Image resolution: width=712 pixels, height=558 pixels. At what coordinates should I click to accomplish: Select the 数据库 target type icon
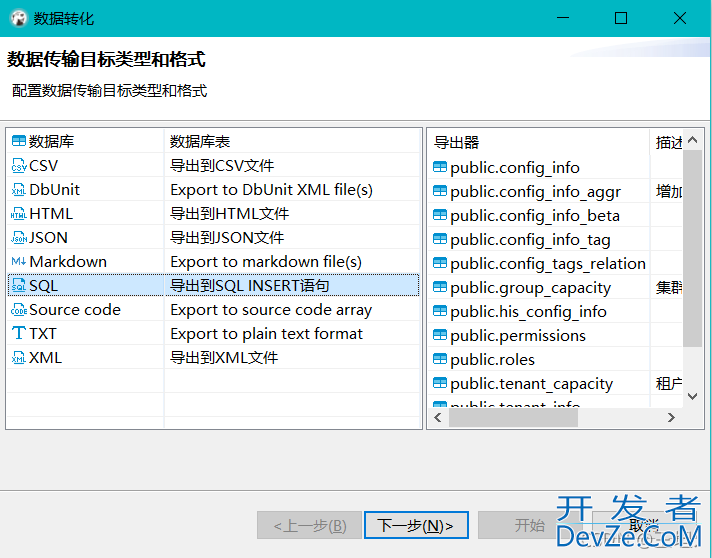coord(19,141)
